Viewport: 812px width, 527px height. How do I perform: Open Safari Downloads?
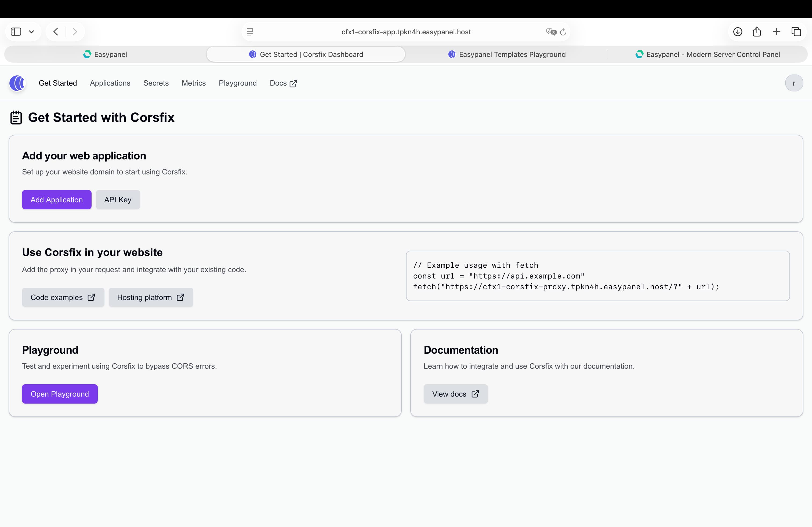click(x=737, y=31)
